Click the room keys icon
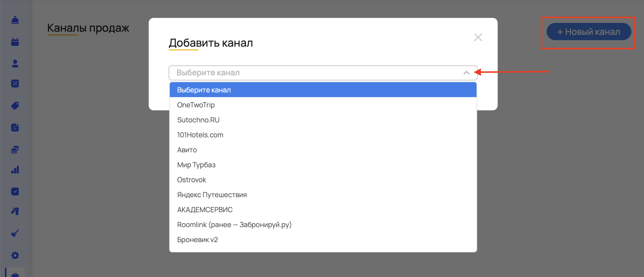The height and width of the screenshot is (277, 644). (15, 212)
